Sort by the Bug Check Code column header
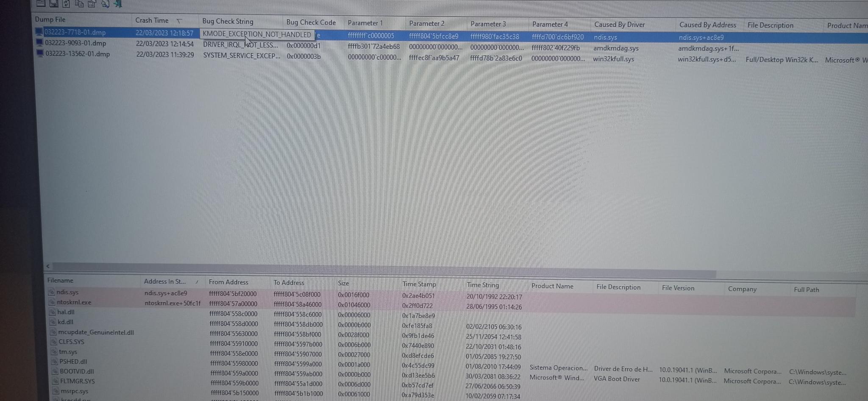The height and width of the screenshot is (401, 868). [x=311, y=22]
